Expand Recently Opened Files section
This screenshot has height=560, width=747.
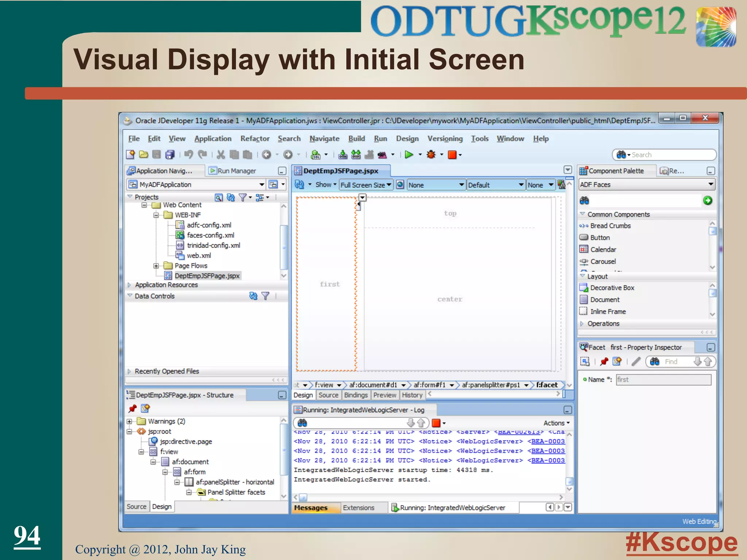[129, 371]
